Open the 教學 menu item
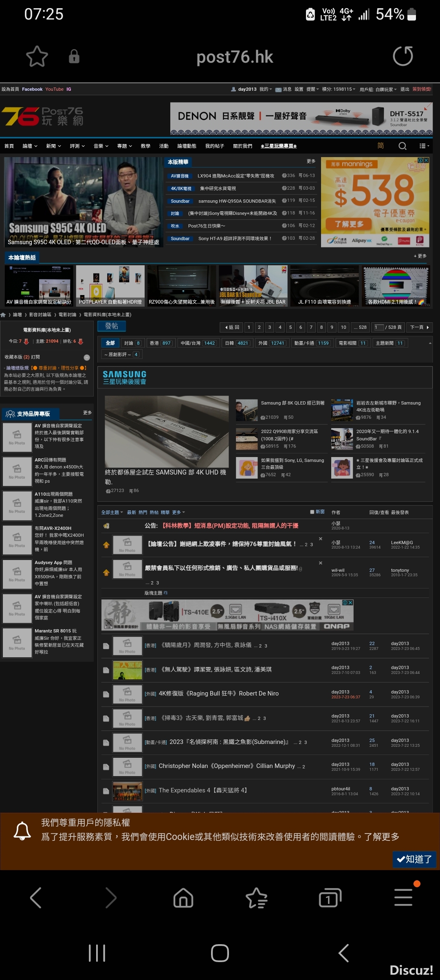The width and height of the screenshot is (440, 980). coord(145,146)
